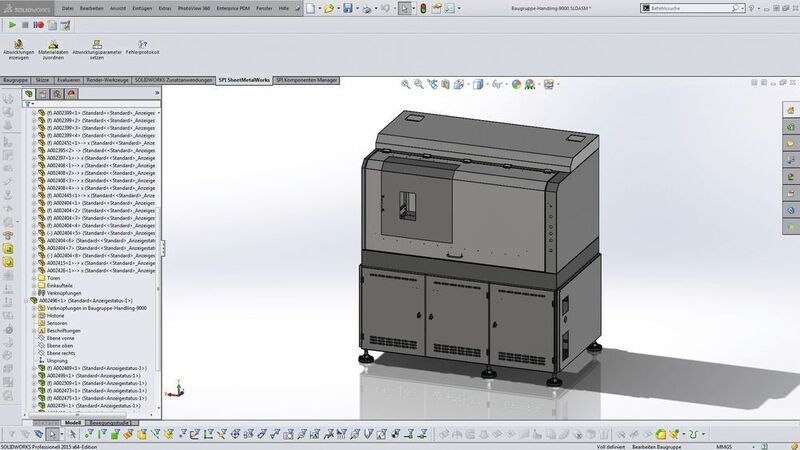
Task: Expand the Türen folder in tree
Action: tap(33, 278)
